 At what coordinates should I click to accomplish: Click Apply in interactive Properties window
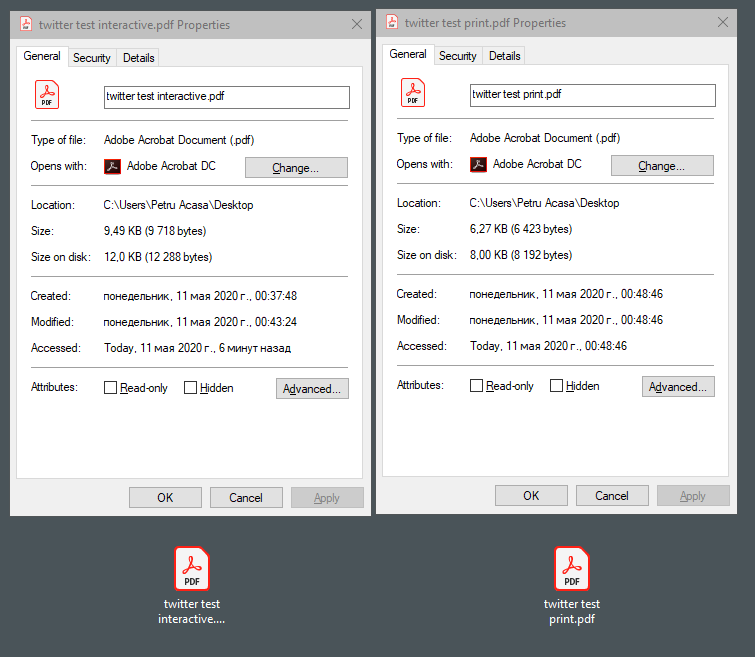coord(327,498)
